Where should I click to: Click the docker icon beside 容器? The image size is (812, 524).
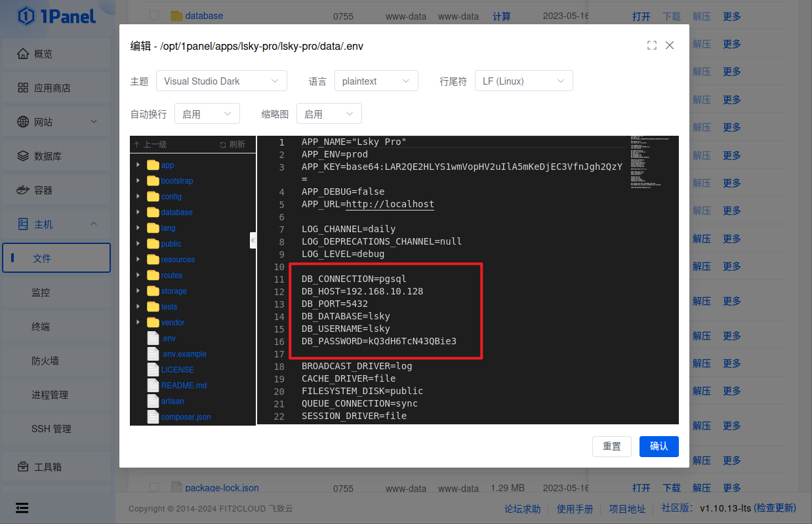click(x=23, y=190)
